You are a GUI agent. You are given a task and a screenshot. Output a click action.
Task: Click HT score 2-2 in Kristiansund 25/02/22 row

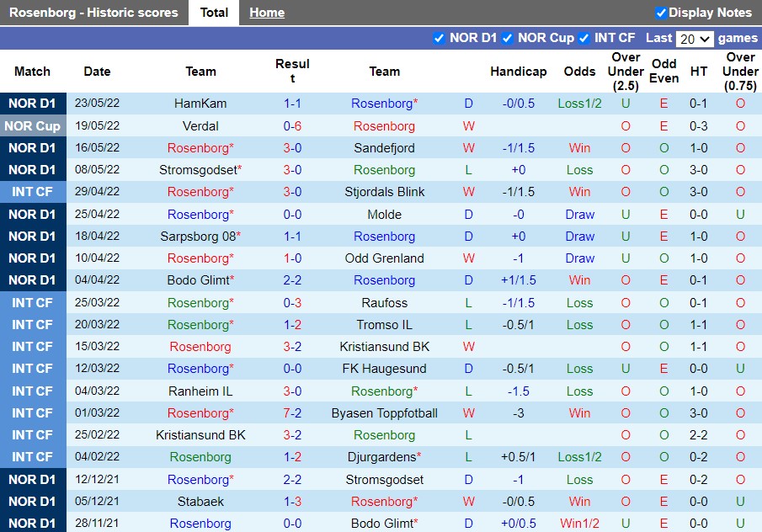(698, 435)
